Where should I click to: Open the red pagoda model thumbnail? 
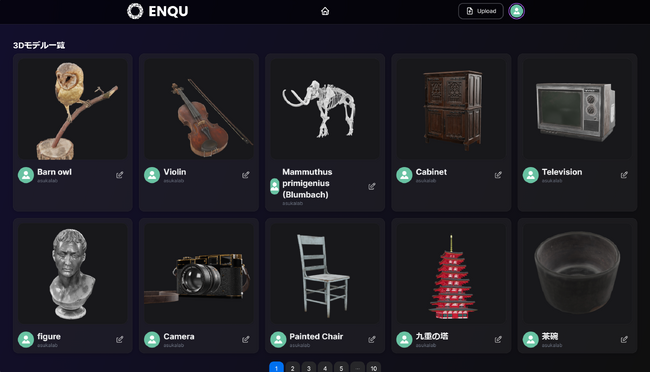pyautogui.click(x=451, y=274)
